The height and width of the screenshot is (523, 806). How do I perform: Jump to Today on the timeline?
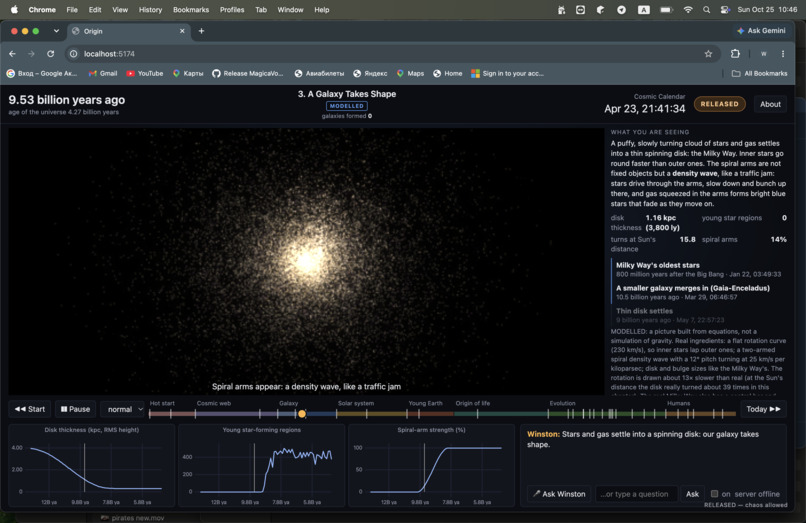click(x=763, y=409)
